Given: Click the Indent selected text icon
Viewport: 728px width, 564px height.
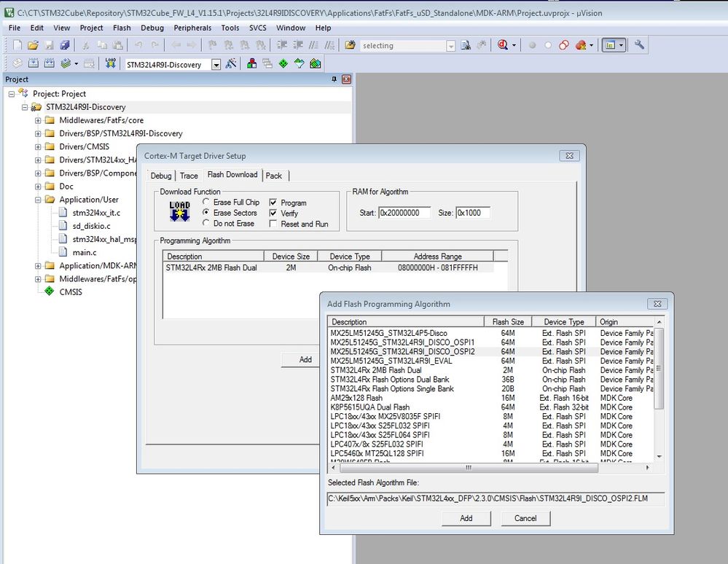Looking at the screenshot, I should tap(282, 45).
